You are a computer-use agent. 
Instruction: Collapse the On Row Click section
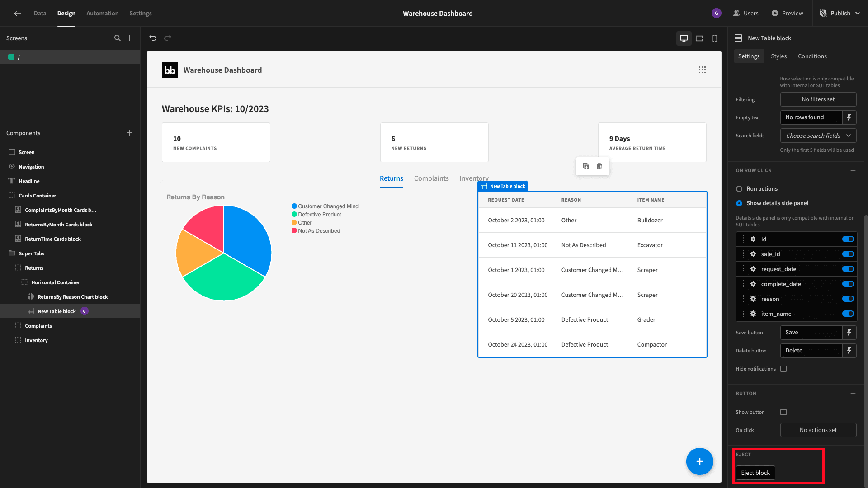pos(853,170)
